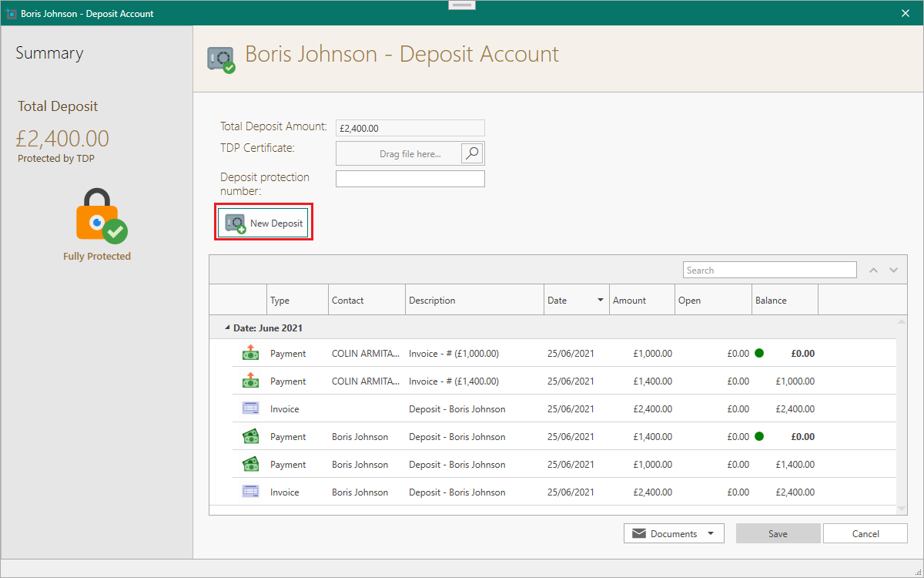Click the magnifier icon beside TDP Certificate
Screen dimensions: 924x578
tap(472, 153)
